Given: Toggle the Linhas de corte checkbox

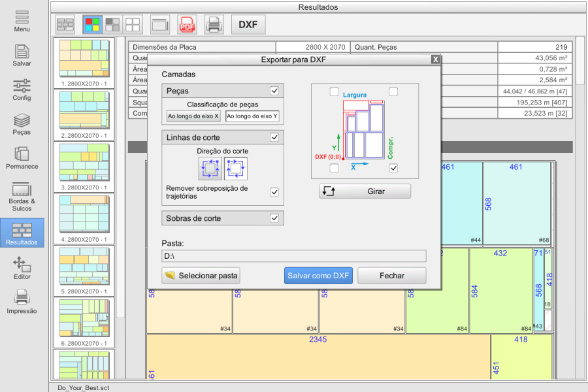Looking at the screenshot, I should click(274, 137).
